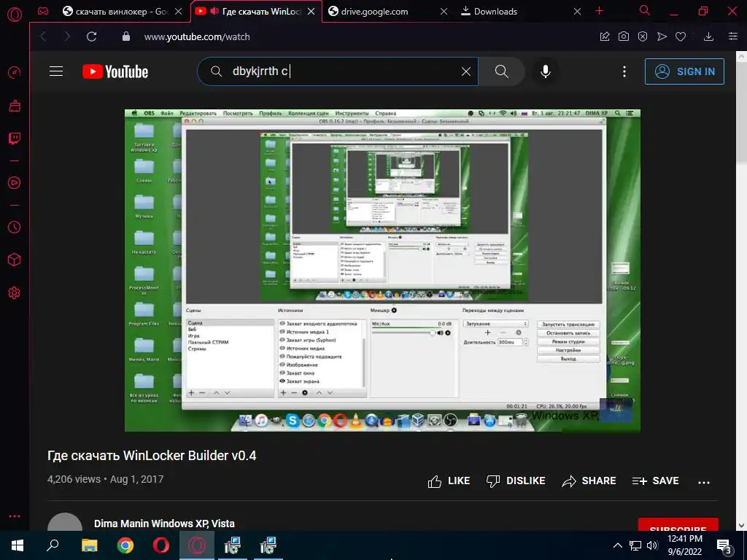Open the Player icon in sidebar
This screenshot has height=560, width=747.
click(x=15, y=183)
